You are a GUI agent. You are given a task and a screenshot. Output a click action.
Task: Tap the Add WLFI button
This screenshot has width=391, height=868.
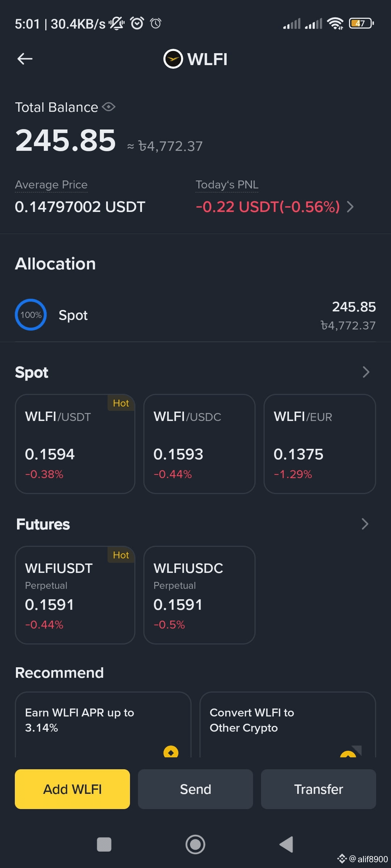[72, 789]
